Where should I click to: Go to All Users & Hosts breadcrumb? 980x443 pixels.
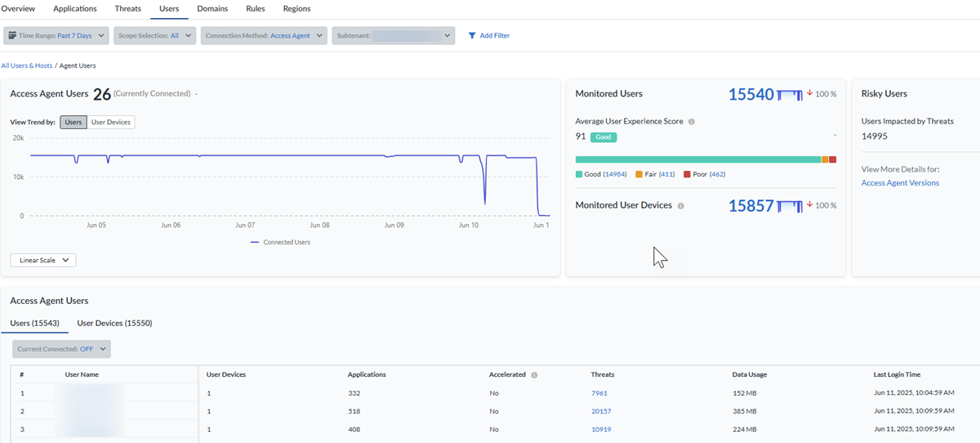tap(27, 65)
